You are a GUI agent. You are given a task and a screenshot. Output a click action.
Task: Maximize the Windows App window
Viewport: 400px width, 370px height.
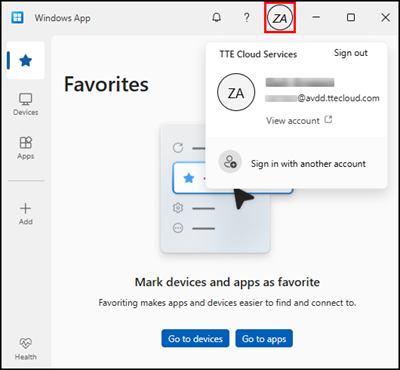click(351, 17)
